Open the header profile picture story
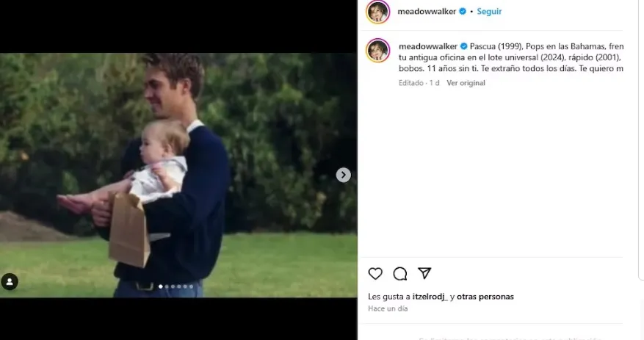The height and width of the screenshot is (340, 644). (378, 12)
